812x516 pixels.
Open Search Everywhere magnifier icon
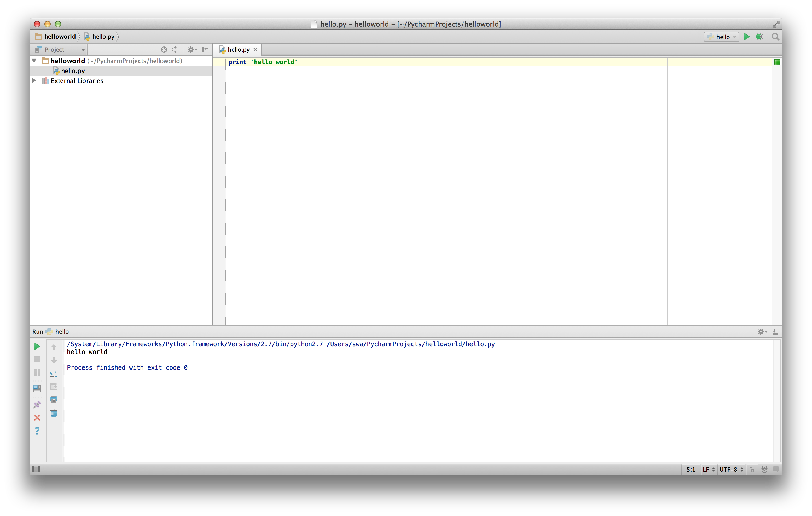(775, 37)
